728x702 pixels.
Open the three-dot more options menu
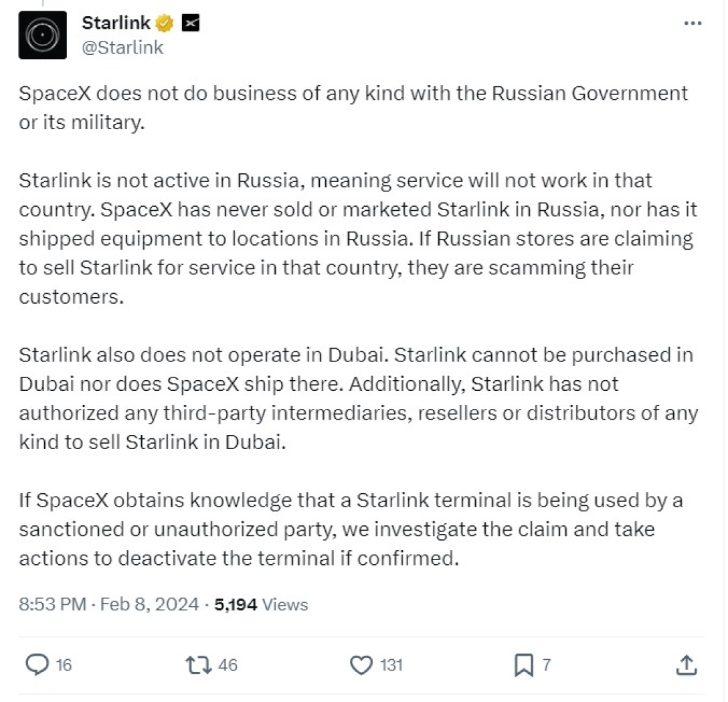[691, 23]
